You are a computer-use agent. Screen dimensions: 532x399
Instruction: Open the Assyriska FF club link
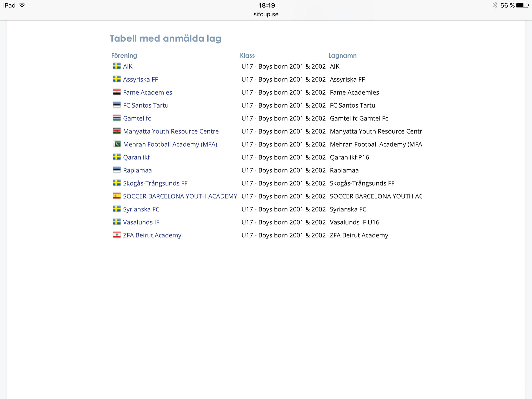[x=140, y=79]
